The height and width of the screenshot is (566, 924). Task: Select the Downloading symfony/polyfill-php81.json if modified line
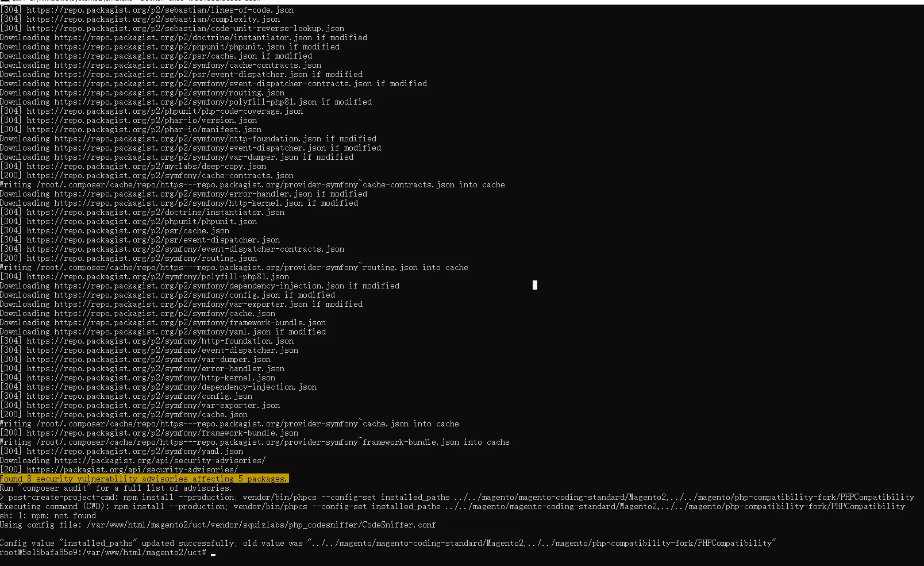tap(186, 102)
